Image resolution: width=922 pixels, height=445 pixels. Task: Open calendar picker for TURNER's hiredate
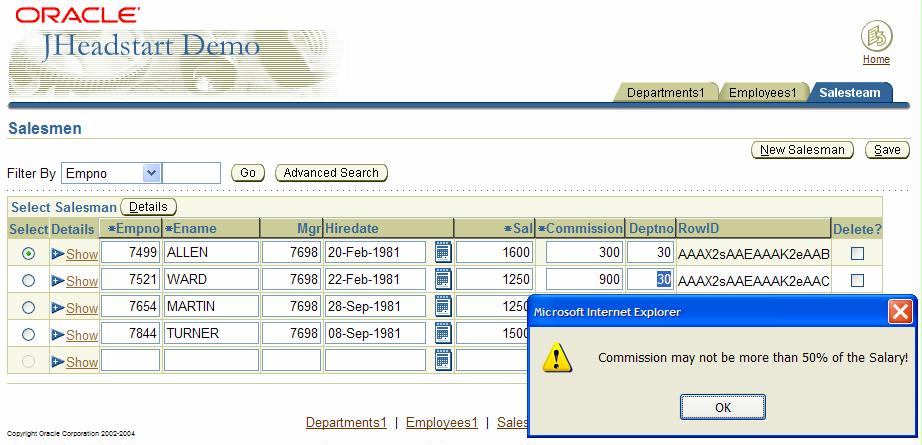coord(443,333)
